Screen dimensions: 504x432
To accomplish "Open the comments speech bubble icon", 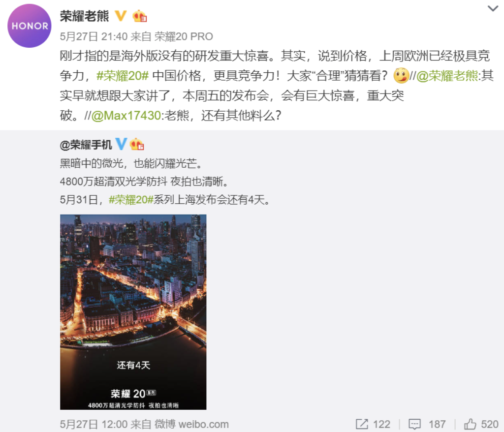I will (414, 424).
